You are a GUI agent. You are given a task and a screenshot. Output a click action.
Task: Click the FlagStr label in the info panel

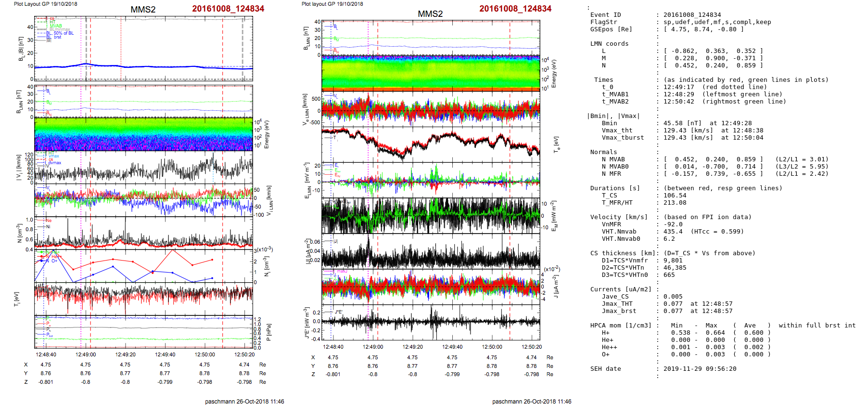click(x=603, y=22)
